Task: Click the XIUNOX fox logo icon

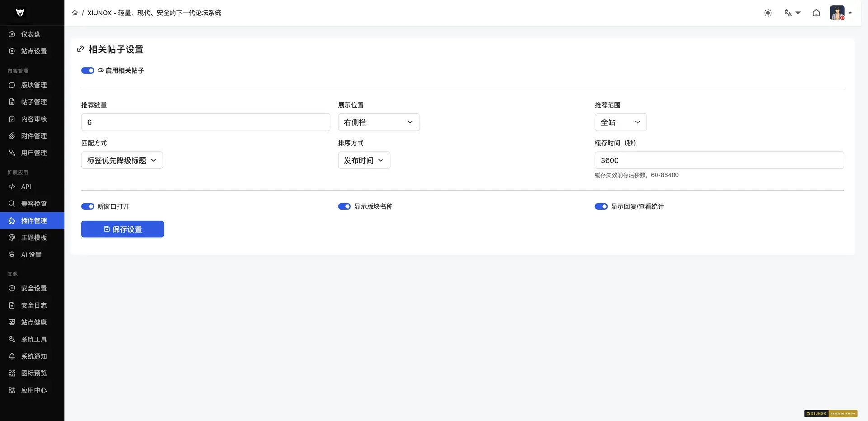Action: [20, 13]
